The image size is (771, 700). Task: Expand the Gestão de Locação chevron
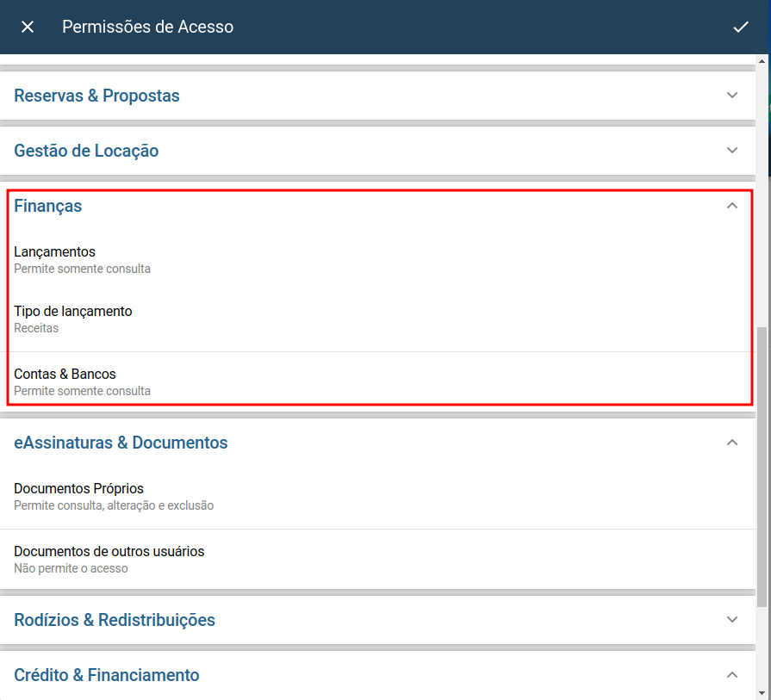[x=732, y=151]
